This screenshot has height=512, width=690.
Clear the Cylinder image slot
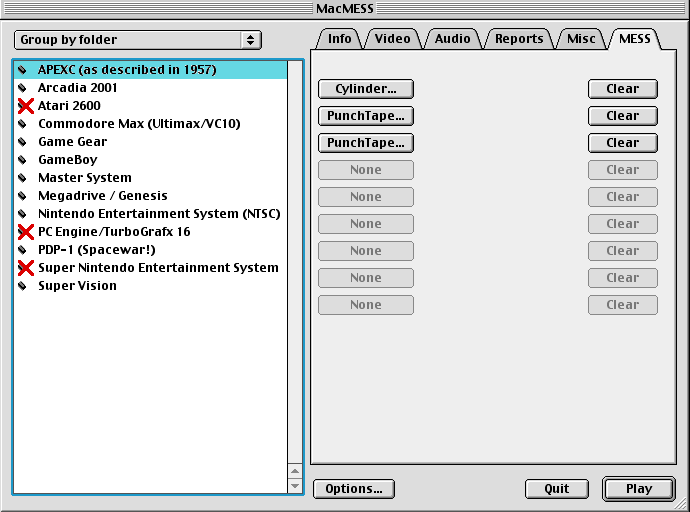[623, 89]
